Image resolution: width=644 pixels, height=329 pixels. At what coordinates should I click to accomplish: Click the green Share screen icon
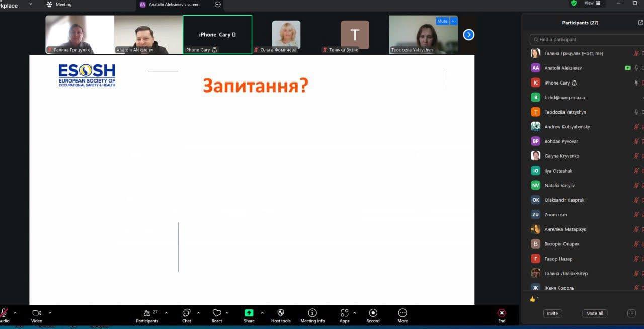pos(249,313)
